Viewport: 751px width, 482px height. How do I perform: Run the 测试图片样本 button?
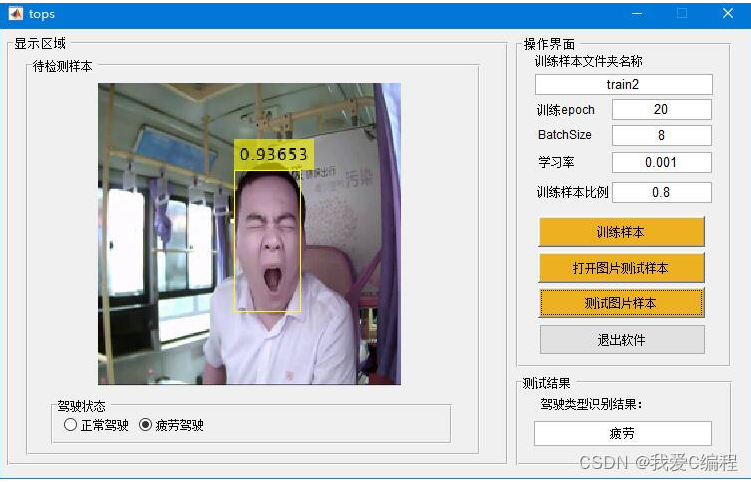[621, 303]
